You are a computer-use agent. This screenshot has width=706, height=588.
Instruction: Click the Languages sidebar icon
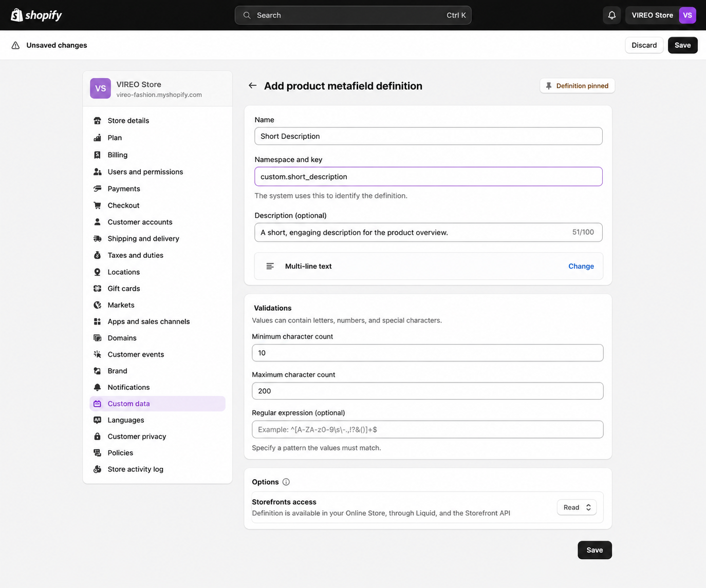point(97,420)
